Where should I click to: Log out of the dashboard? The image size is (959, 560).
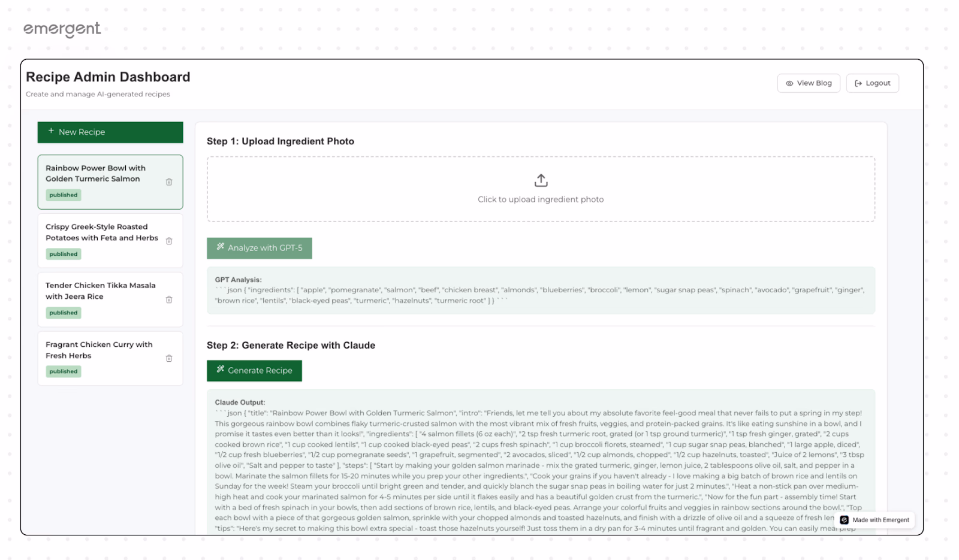click(x=872, y=83)
